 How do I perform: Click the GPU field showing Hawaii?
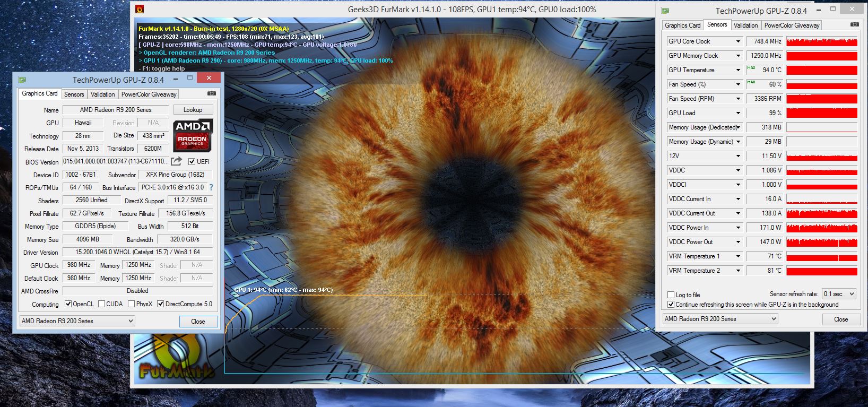(x=83, y=123)
